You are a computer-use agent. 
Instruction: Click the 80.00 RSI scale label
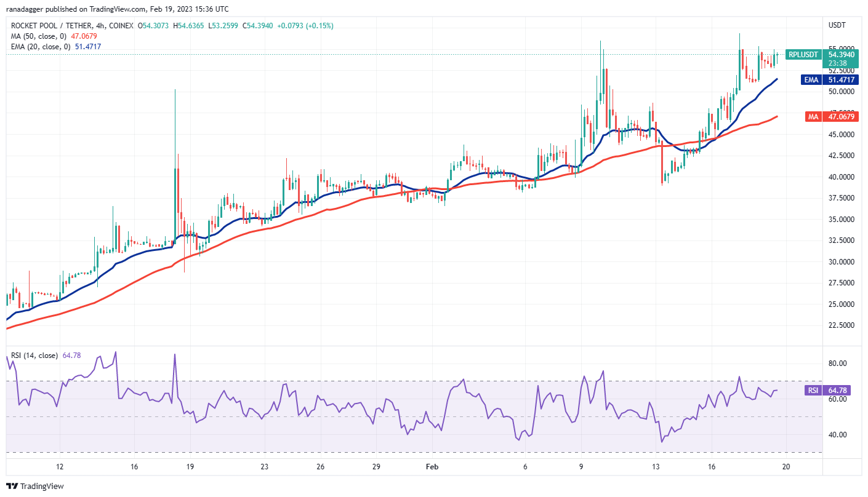click(x=839, y=364)
